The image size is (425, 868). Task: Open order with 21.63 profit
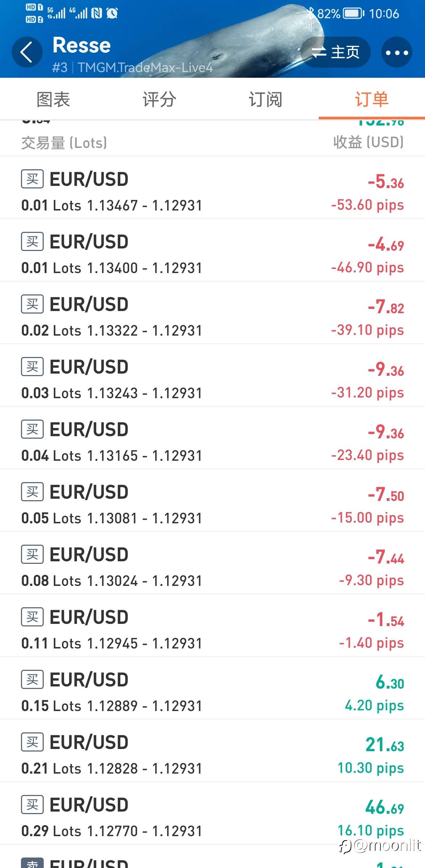pyautogui.click(x=212, y=751)
